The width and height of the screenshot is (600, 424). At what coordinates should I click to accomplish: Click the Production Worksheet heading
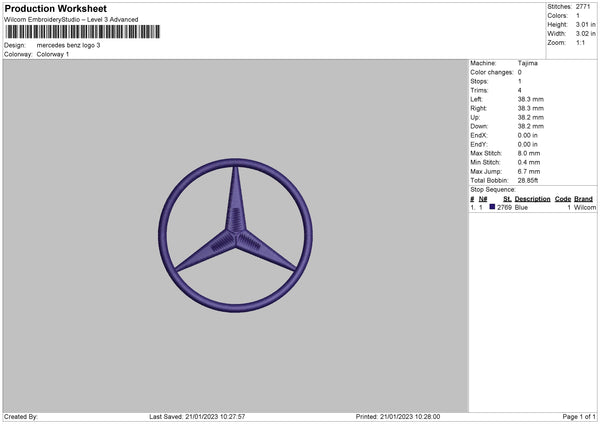(x=55, y=9)
